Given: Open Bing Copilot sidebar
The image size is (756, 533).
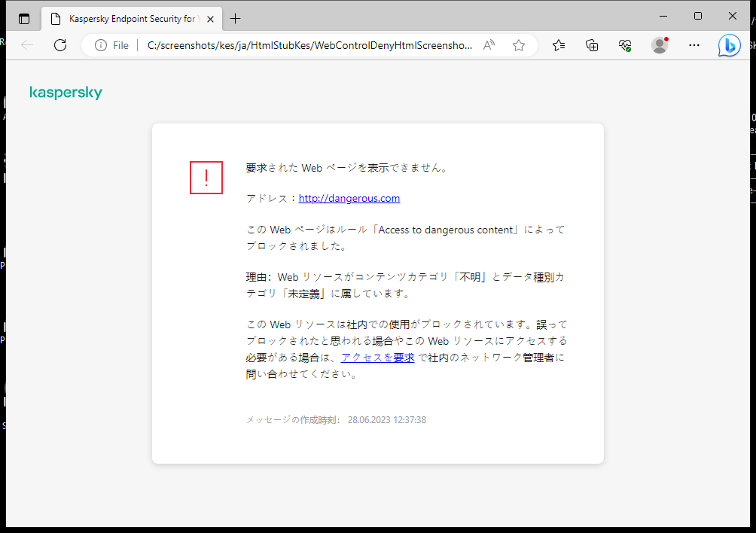Looking at the screenshot, I should coord(728,45).
